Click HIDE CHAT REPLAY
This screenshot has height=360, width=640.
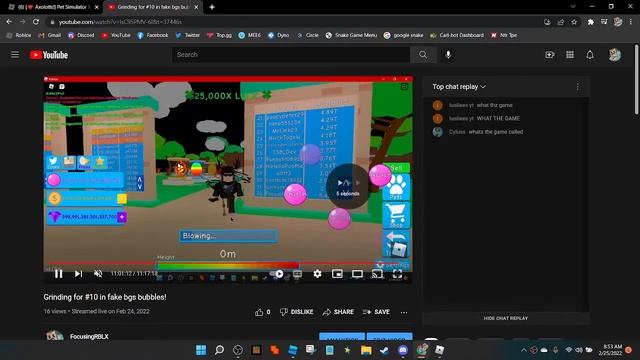point(506,318)
